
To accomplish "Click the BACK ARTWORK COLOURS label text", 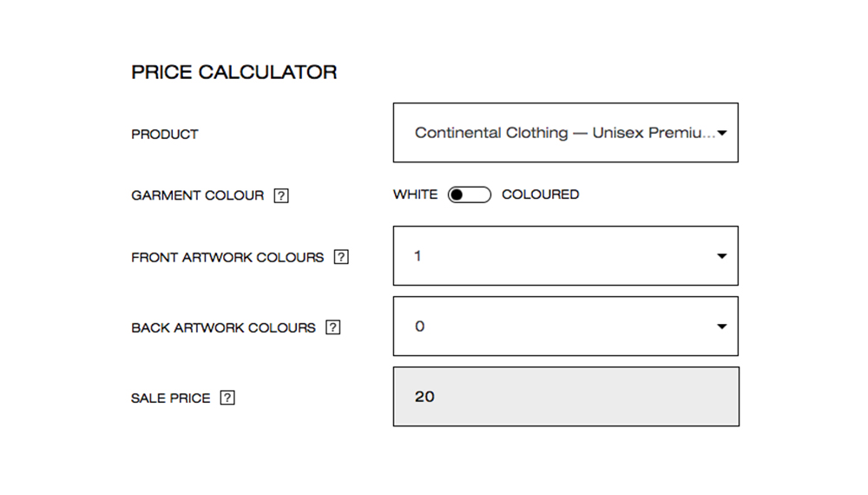I will [223, 327].
